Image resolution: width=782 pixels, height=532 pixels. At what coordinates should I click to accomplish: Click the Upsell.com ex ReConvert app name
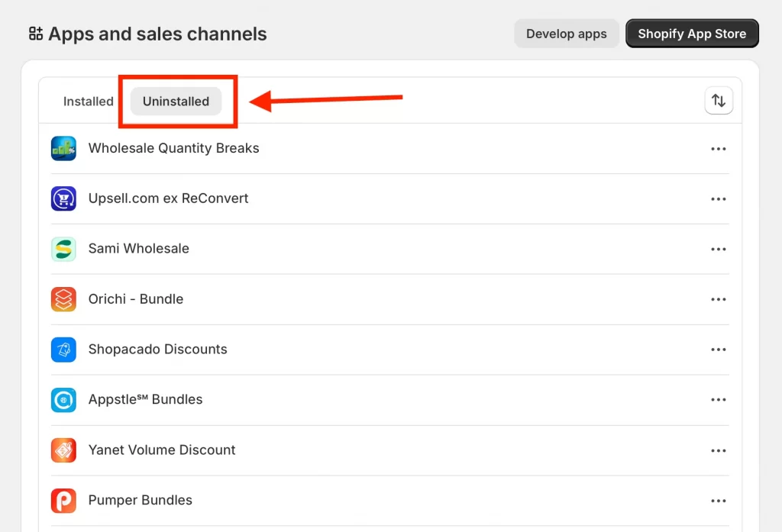pos(169,198)
